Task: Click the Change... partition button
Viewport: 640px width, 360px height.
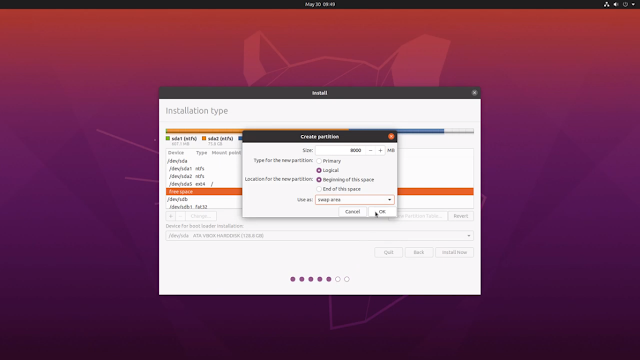Action: tap(201, 216)
